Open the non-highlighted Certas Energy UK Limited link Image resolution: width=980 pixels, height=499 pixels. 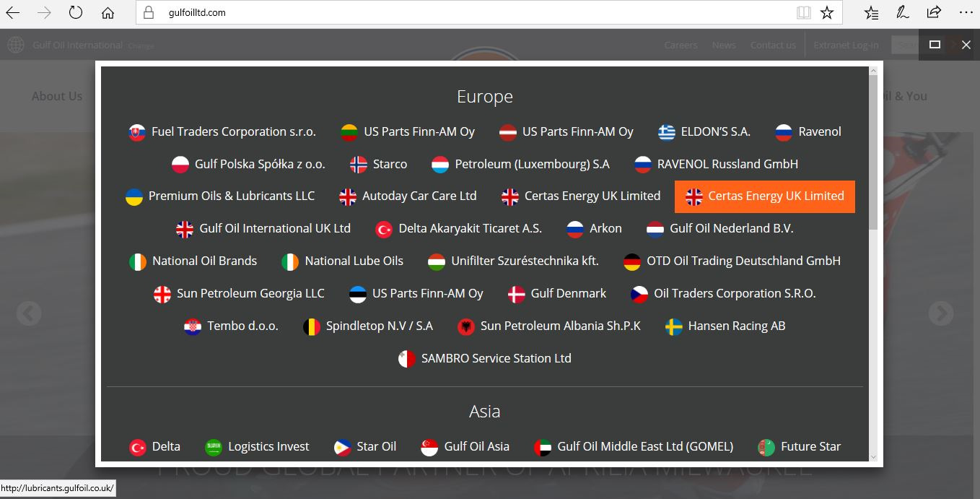(581, 196)
